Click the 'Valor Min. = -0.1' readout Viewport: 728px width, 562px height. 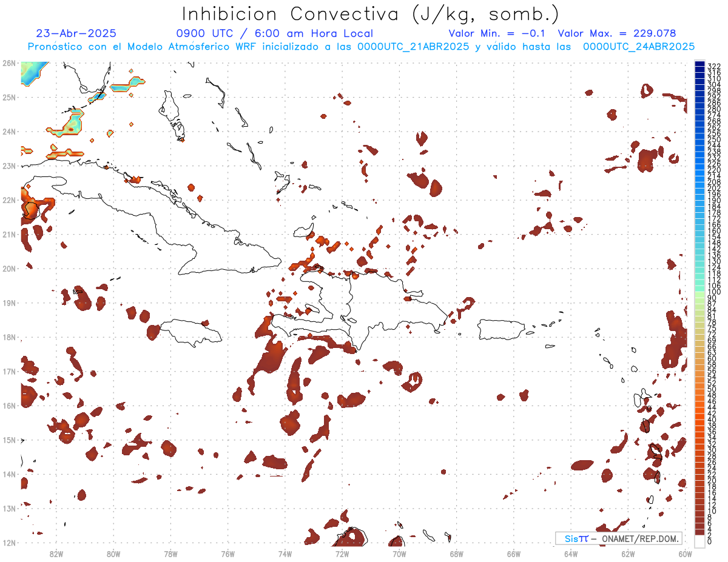(497, 34)
